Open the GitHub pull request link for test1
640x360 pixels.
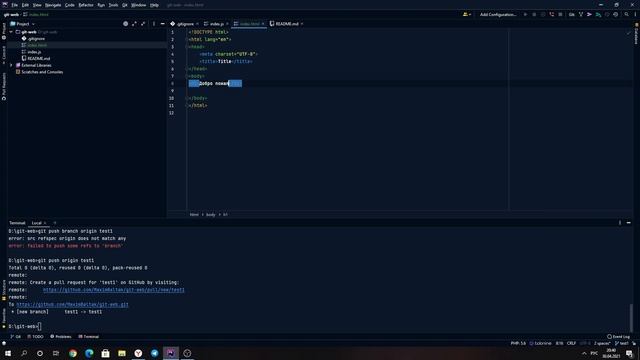click(113, 290)
